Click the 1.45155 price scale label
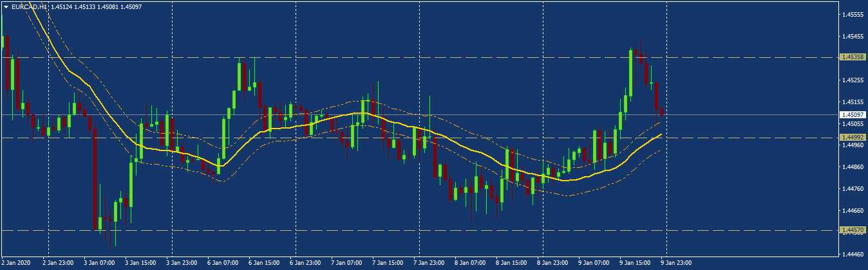 point(853,102)
